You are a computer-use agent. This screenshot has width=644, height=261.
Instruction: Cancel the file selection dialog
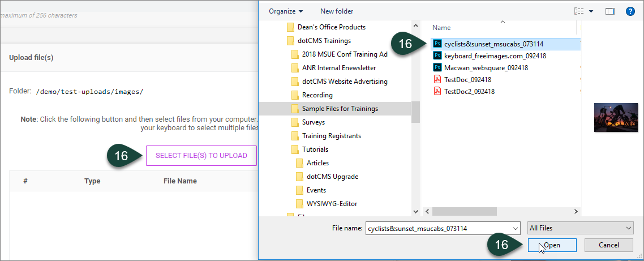tap(608, 245)
